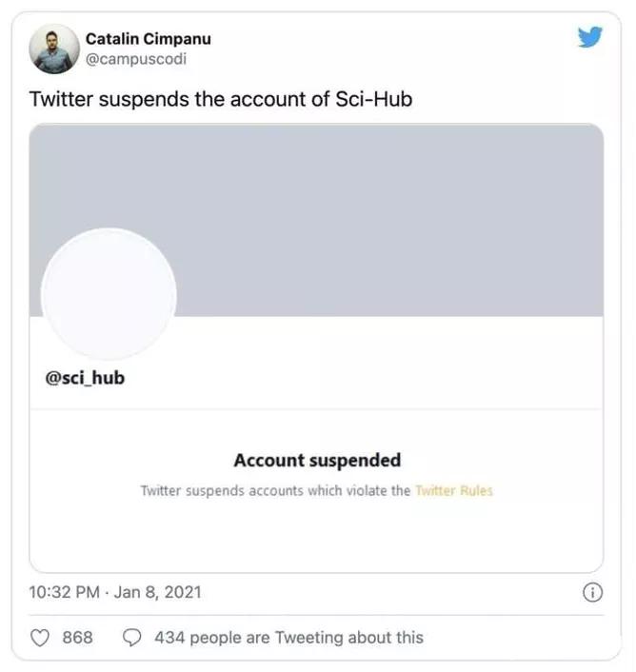Like the tweet with the heart icon
636x672 pixels.
(41, 637)
